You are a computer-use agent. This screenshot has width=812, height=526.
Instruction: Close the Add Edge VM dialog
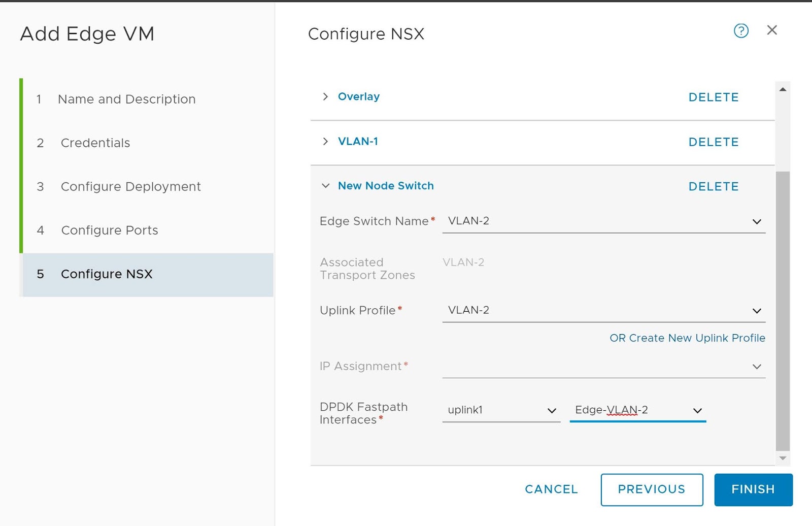[x=772, y=30]
